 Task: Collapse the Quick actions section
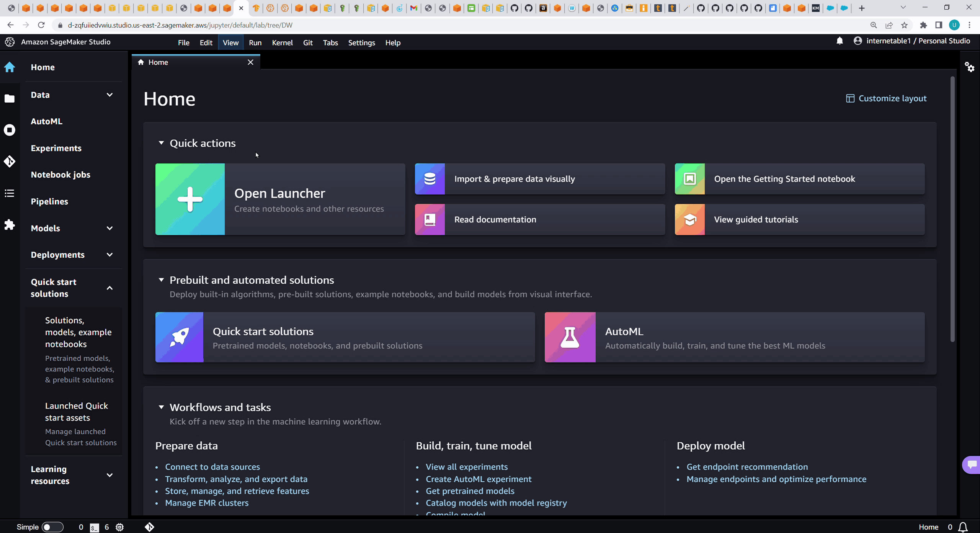point(161,143)
